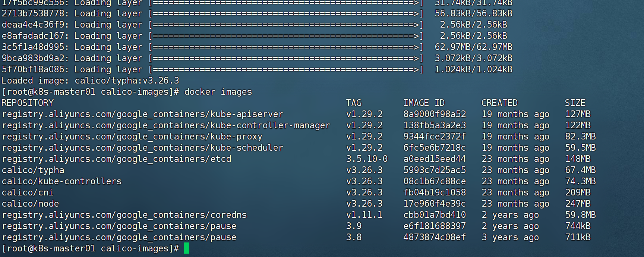Image resolution: width=644 pixels, height=257 pixels.
Task: Click the kube-scheduler repository name
Action: (x=142, y=148)
